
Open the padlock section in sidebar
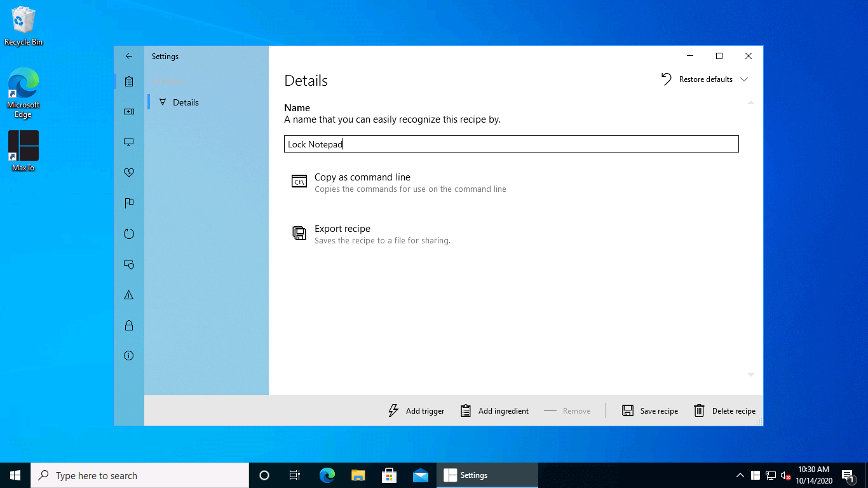pyautogui.click(x=129, y=325)
